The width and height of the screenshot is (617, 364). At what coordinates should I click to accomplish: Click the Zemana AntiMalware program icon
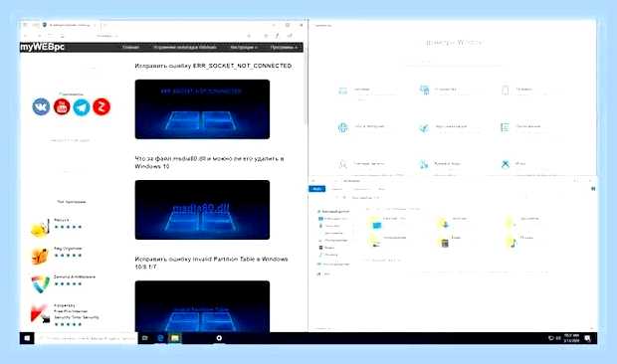40,284
